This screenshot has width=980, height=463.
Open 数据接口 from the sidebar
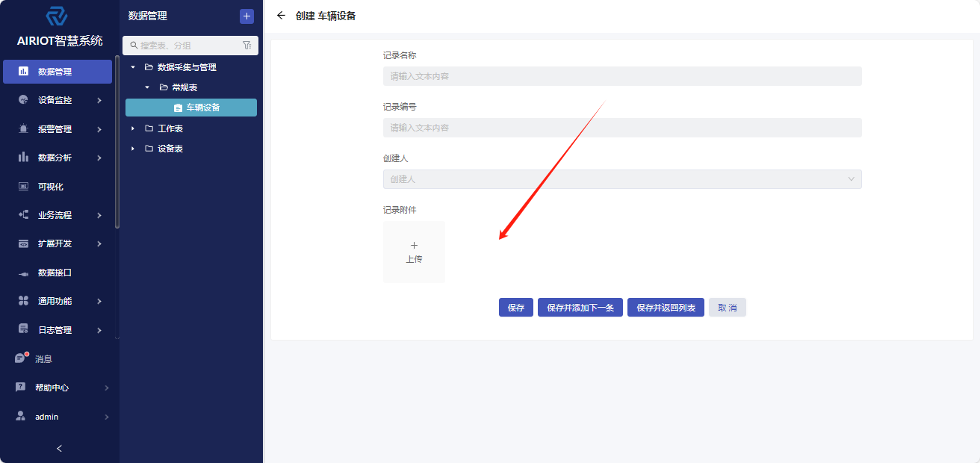[55, 273]
